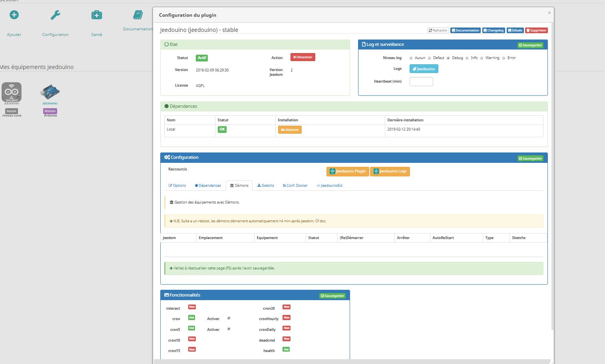Screen dimensions: 605x364
Task: Open the Jeedouino logs button
Action: click(x=424, y=69)
